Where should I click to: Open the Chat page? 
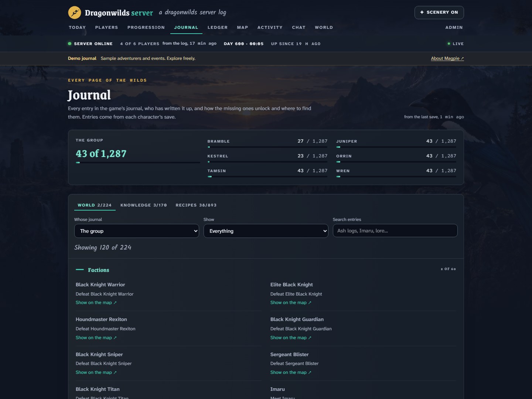[299, 27]
